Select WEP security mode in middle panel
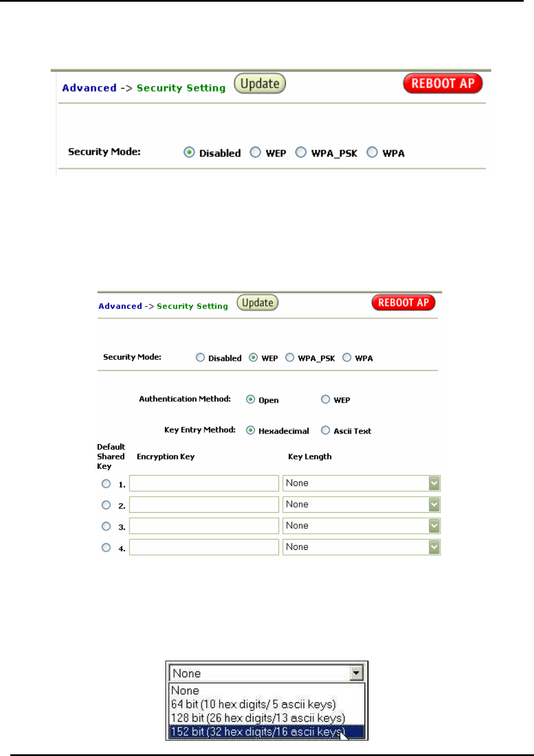 point(253,357)
